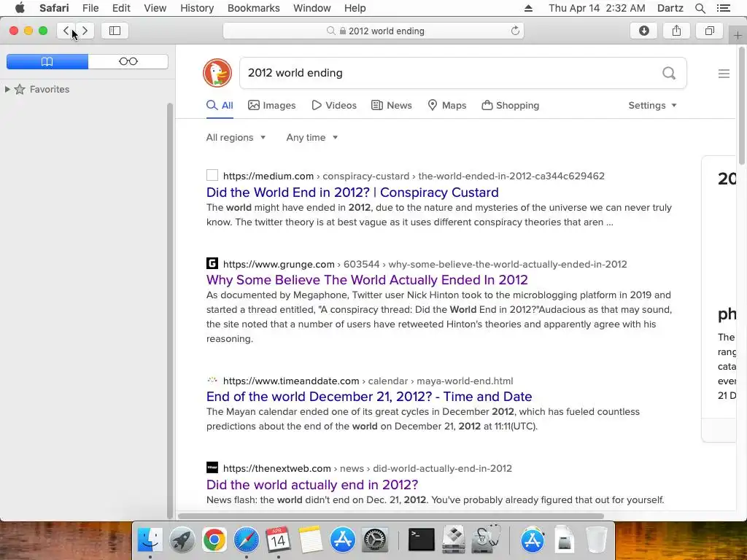Image resolution: width=747 pixels, height=560 pixels.
Task: Open the Downloads toolbar button
Action: (x=643, y=31)
